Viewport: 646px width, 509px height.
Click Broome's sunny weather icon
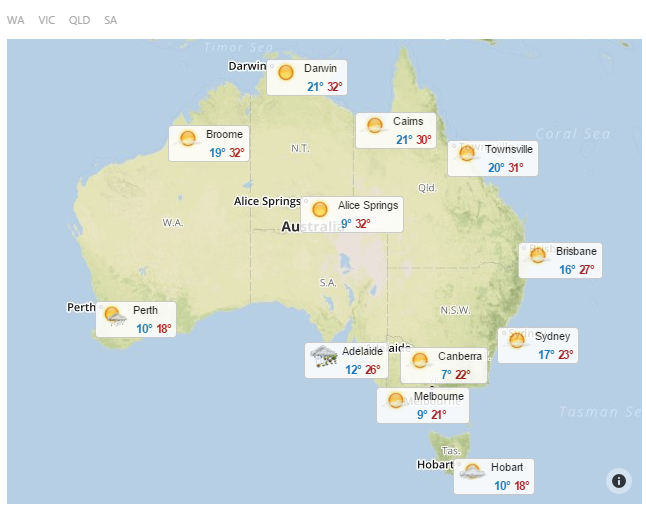pyautogui.click(x=187, y=139)
